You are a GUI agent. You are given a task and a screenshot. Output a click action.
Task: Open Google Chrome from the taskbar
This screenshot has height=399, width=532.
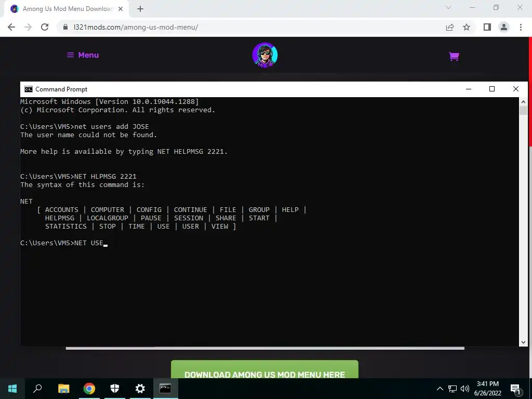click(x=89, y=389)
